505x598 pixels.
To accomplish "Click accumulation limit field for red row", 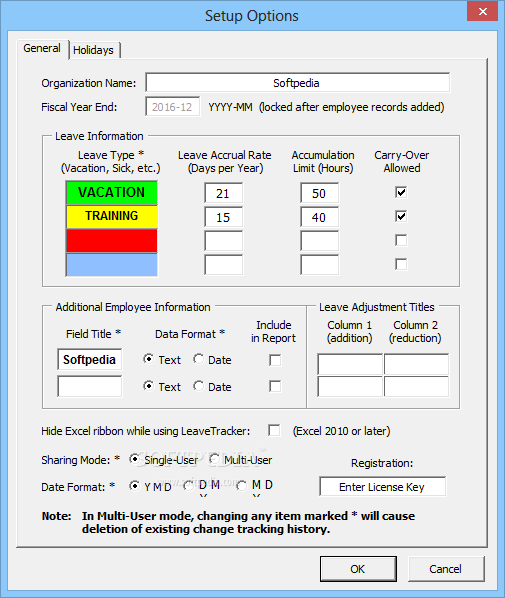I will coord(319,241).
